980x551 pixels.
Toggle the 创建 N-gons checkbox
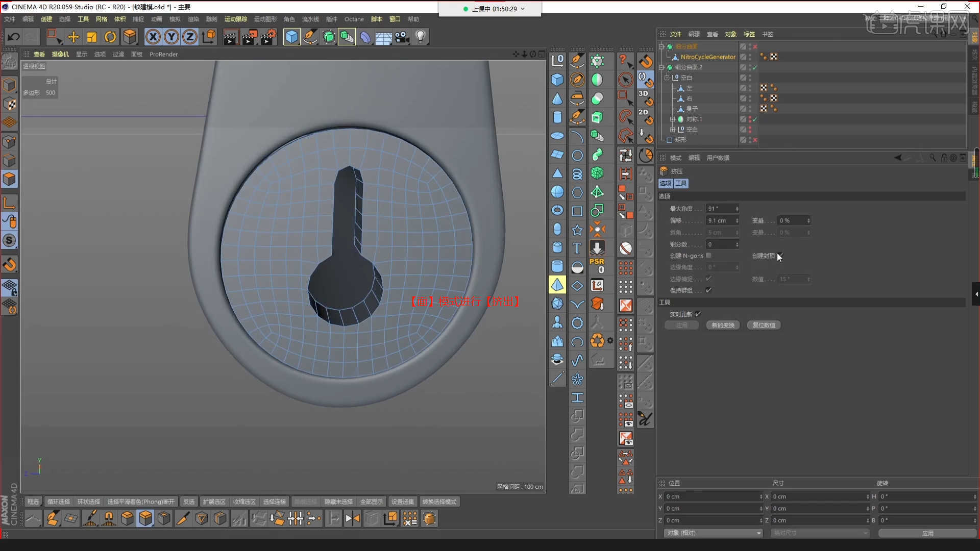pyautogui.click(x=708, y=256)
